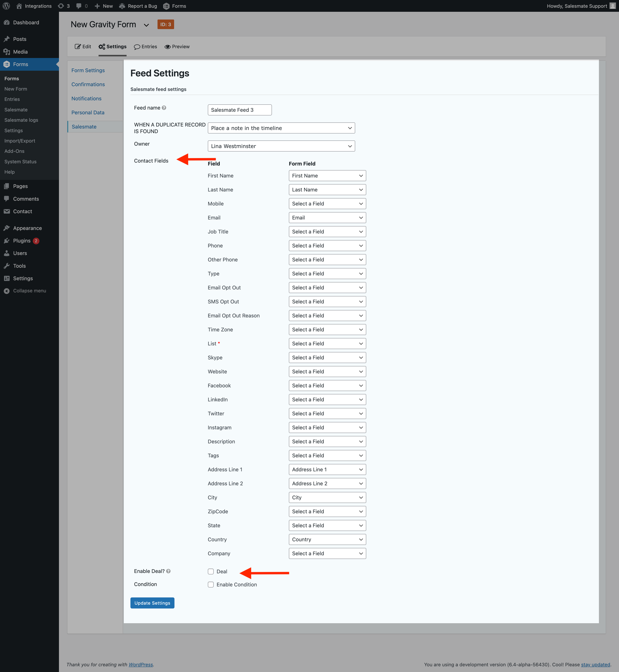Click the Forms icon in sidebar
This screenshot has height=672, width=619.
7,64
